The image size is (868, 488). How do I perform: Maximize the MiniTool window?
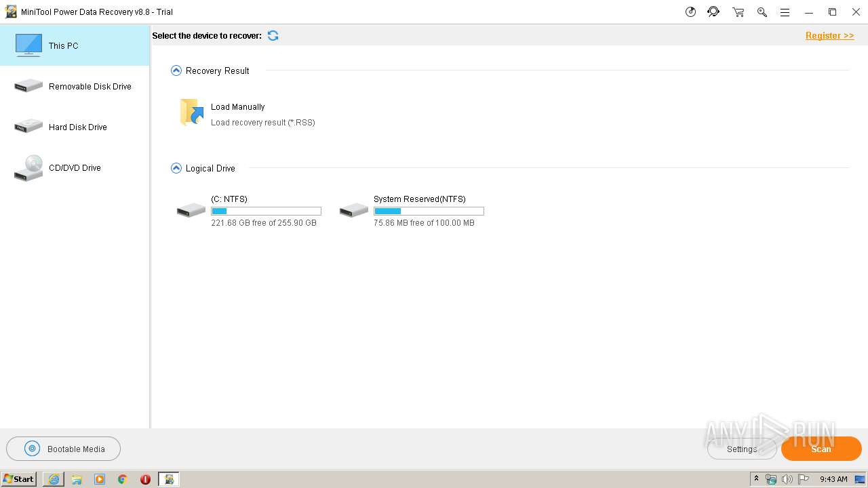832,12
